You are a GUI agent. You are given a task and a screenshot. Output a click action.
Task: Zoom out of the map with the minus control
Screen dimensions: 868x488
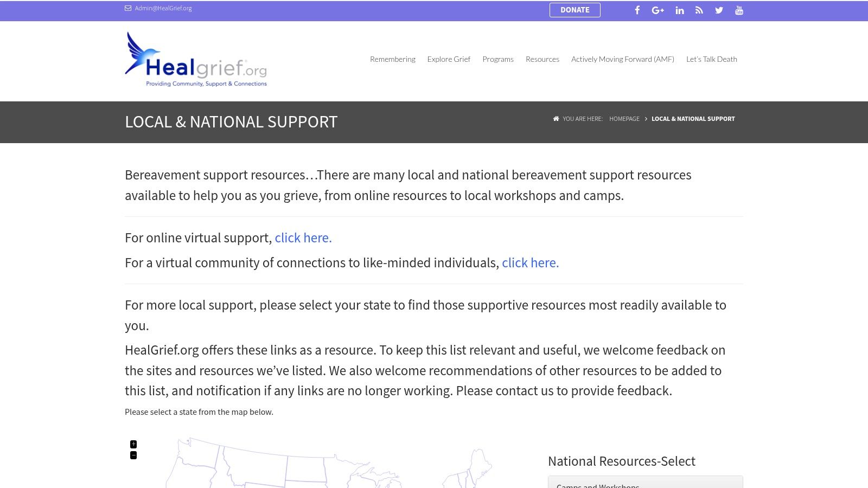coord(133,455)
